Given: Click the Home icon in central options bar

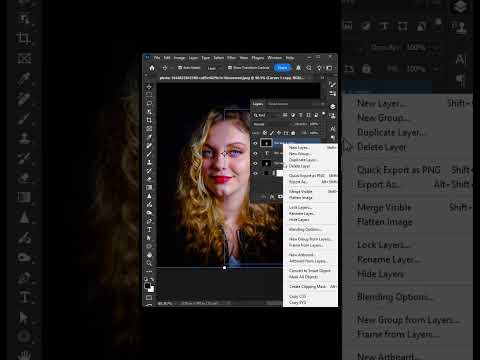Looking at the screenshot, I should click(152, 68).
